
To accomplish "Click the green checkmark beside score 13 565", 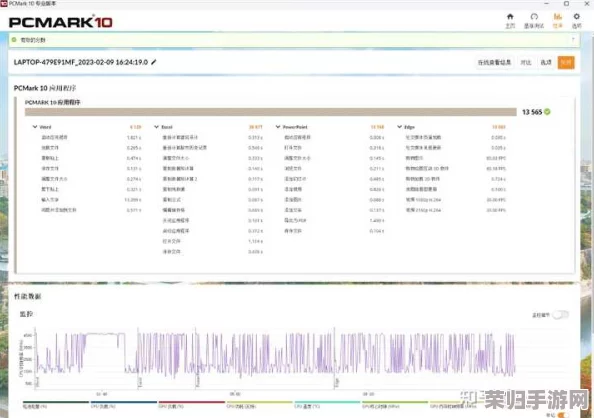I will click(x=547, y=112).
